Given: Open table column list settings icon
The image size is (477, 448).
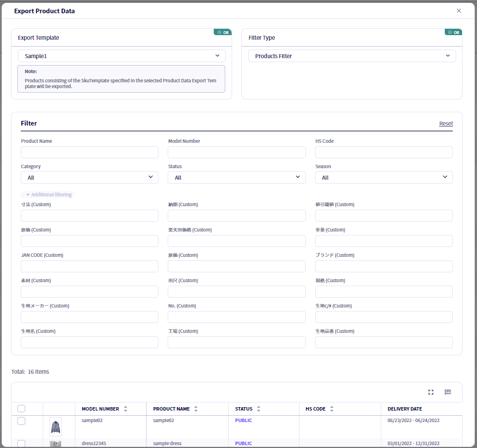Looking at the screenshot, I should (448, 392).
